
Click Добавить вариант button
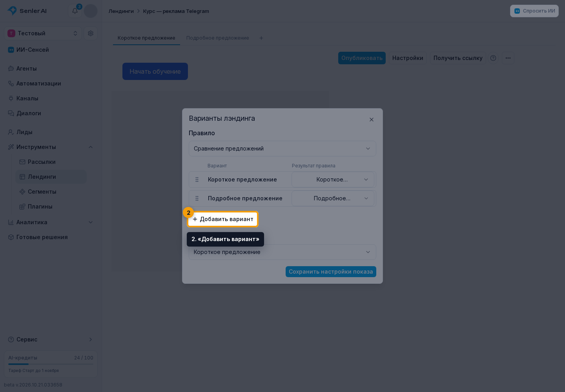[222, 219]
